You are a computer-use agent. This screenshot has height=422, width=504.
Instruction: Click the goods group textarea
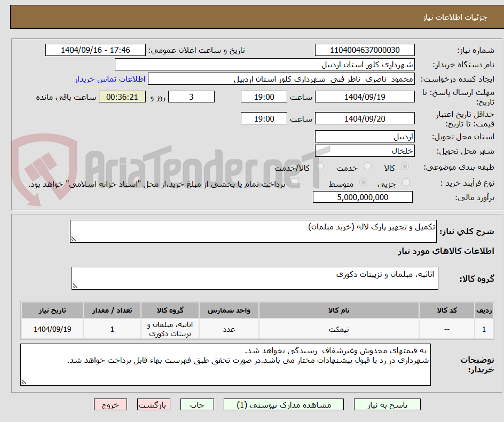(255, 278)
